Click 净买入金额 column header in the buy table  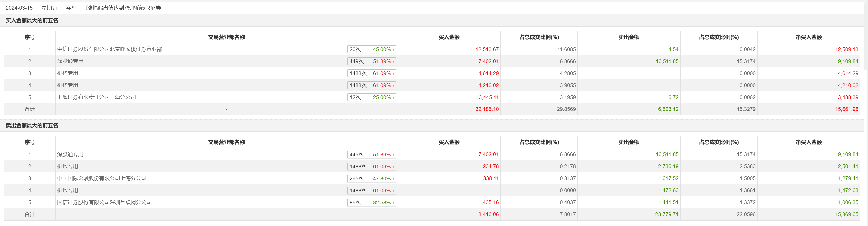[x=808, y=37]
